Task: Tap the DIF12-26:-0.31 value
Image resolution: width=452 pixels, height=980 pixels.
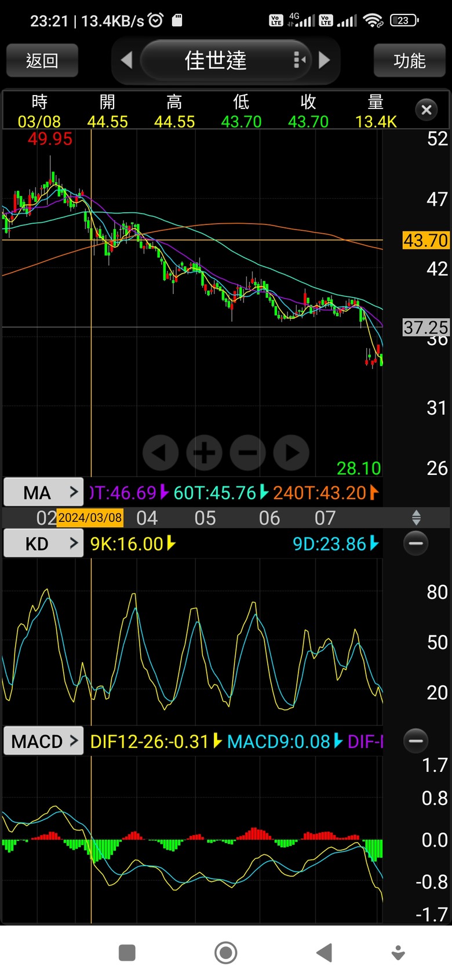Action: [x=150, y=742]
